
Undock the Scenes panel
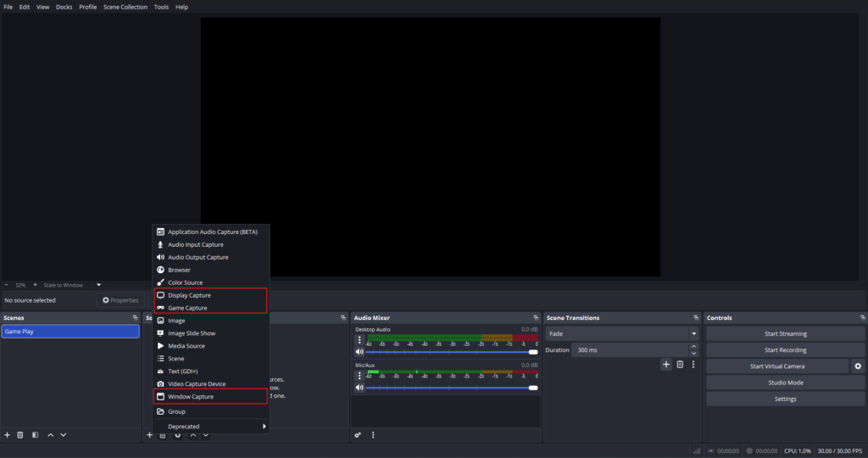[x=135, y=318]
